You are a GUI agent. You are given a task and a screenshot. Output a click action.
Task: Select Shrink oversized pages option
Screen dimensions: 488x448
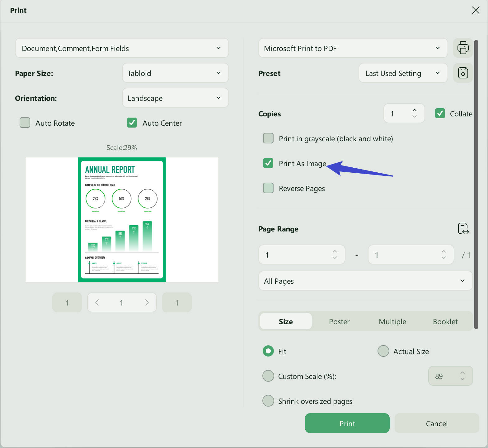coord(268,401)
